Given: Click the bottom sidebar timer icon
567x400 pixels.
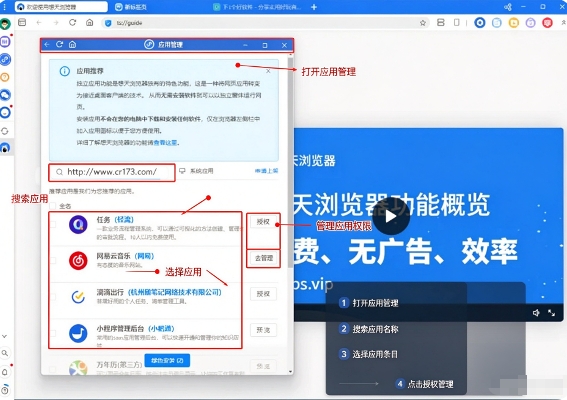Looking at the screenshot, I should [5, 390].
